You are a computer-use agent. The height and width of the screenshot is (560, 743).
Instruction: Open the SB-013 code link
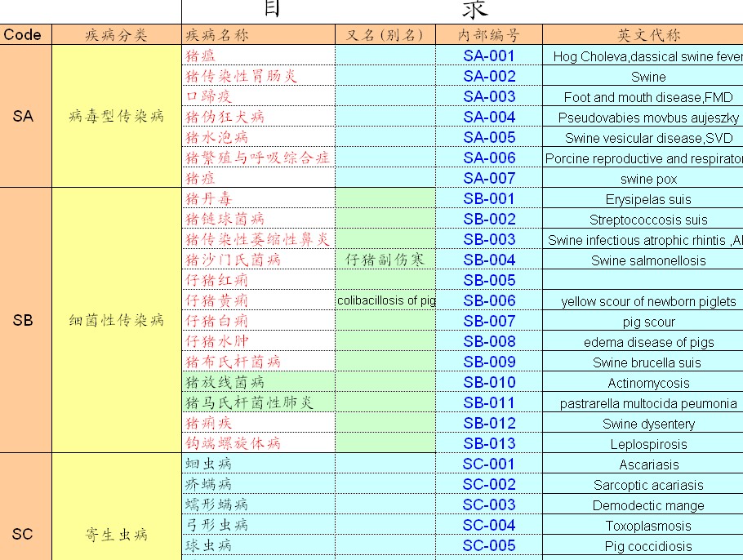point(489,443)
